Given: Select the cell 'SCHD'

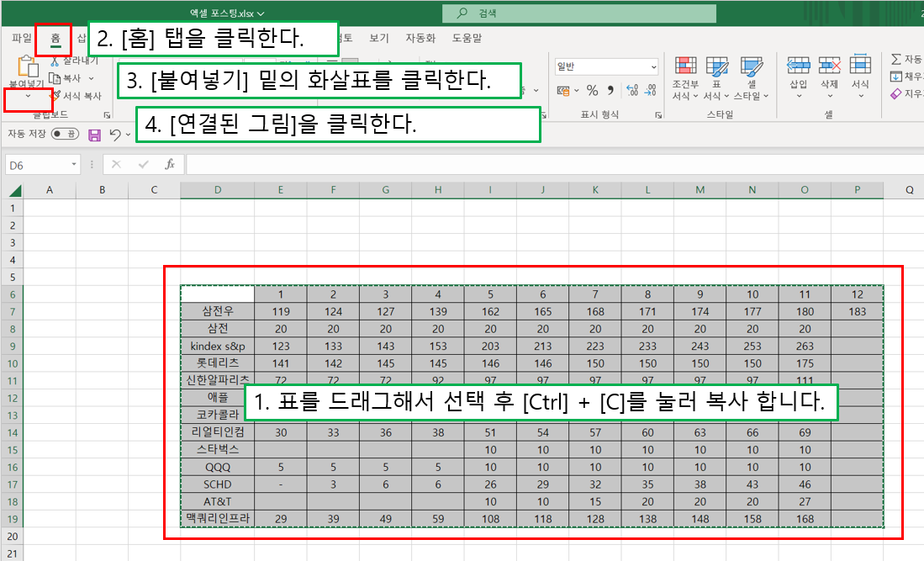Looking at the screenshot, I should [x=218, y=484].
